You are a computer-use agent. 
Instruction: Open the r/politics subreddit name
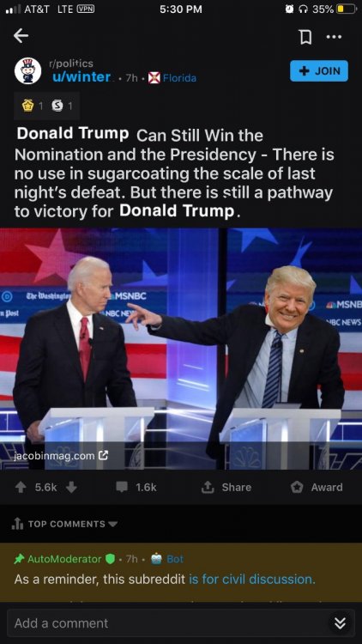71,64
